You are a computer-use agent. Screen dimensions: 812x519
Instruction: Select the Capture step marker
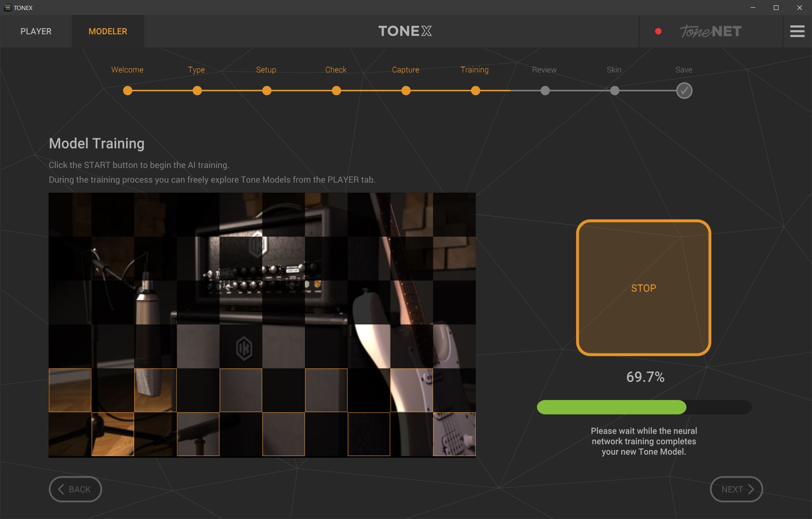pos(406,91)
